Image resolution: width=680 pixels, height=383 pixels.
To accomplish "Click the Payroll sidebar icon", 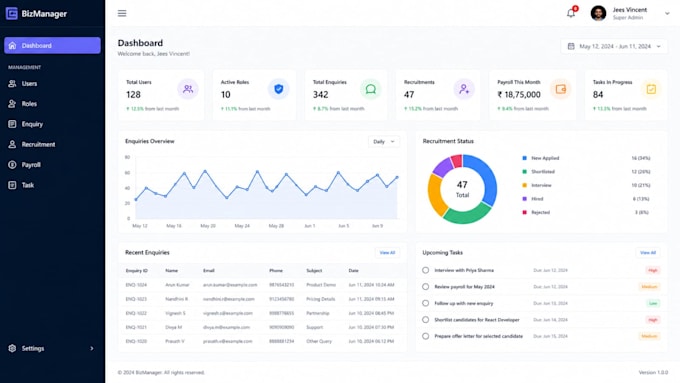I will (12, 165).
